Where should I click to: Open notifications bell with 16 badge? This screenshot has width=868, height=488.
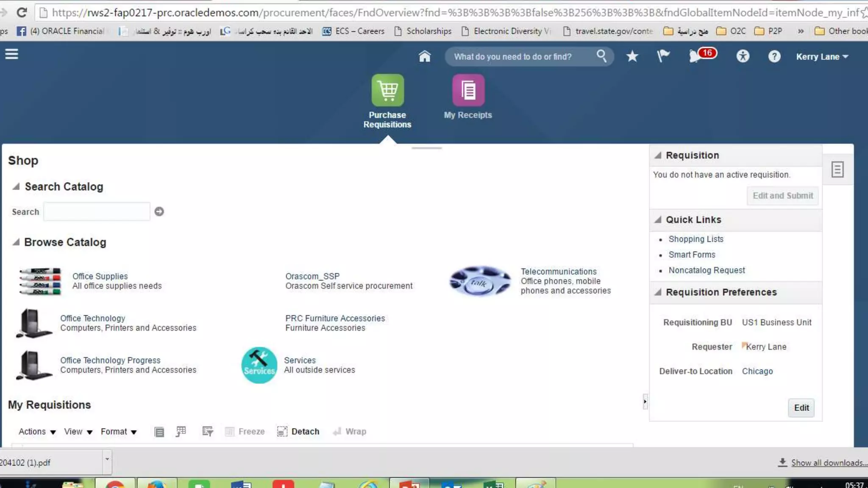702,55
